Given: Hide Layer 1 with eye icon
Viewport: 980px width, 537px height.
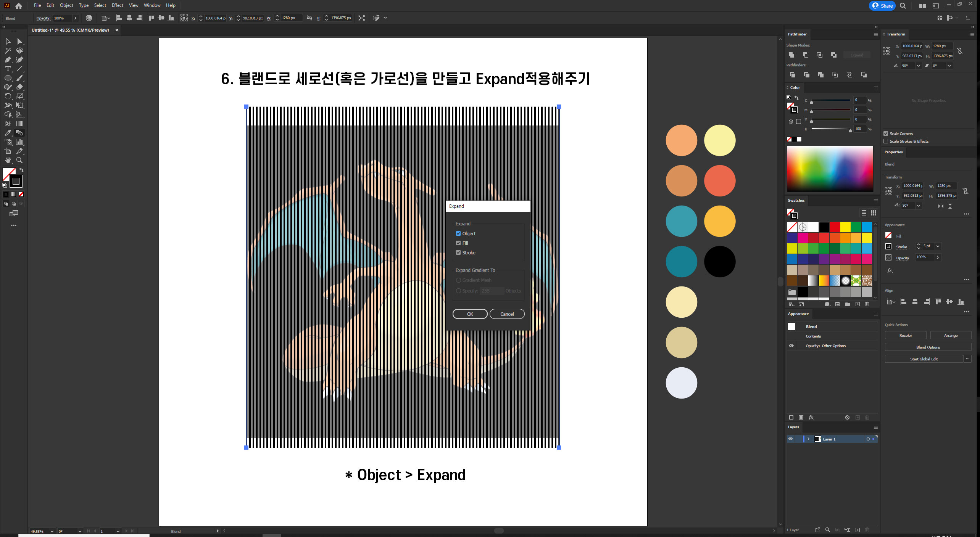Looking at the screenshot, I should coord(791,439).
